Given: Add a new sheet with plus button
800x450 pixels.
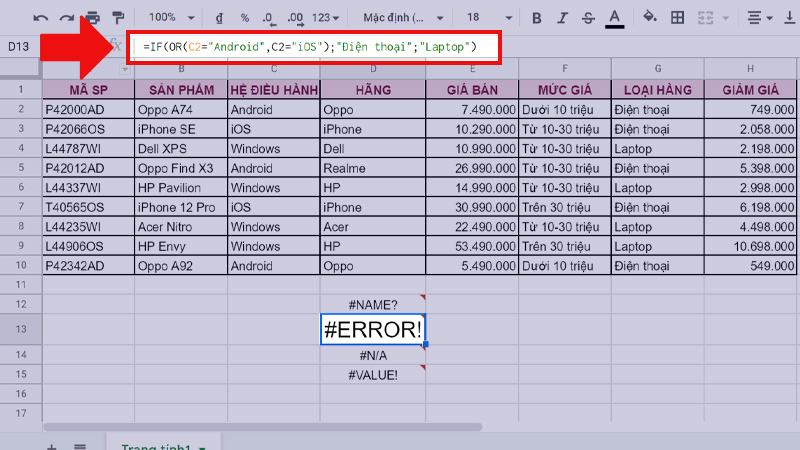Looking at the screenshot, I should coord(51,445).
